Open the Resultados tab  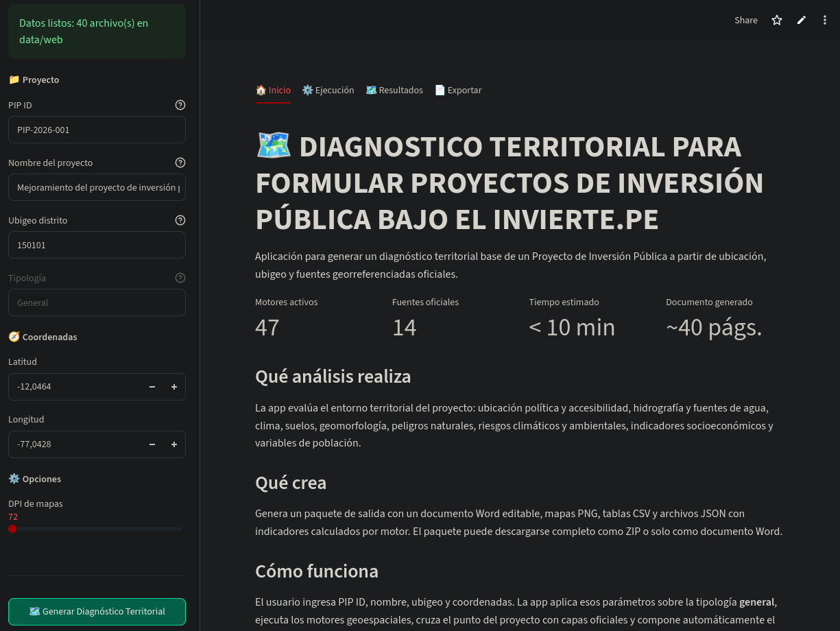394,90
